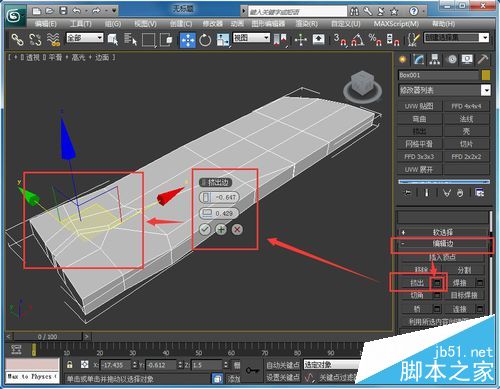Open the modifier list 修改器列表 dropdown
Image resolution: width=500 pixels, height=389 pixels.
[x=445, y=90]
